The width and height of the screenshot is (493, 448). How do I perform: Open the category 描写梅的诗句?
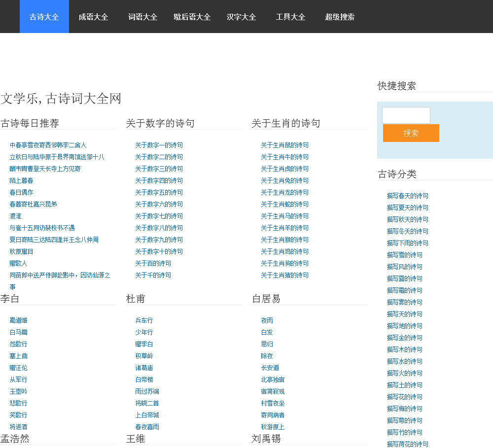pos(404,409)
